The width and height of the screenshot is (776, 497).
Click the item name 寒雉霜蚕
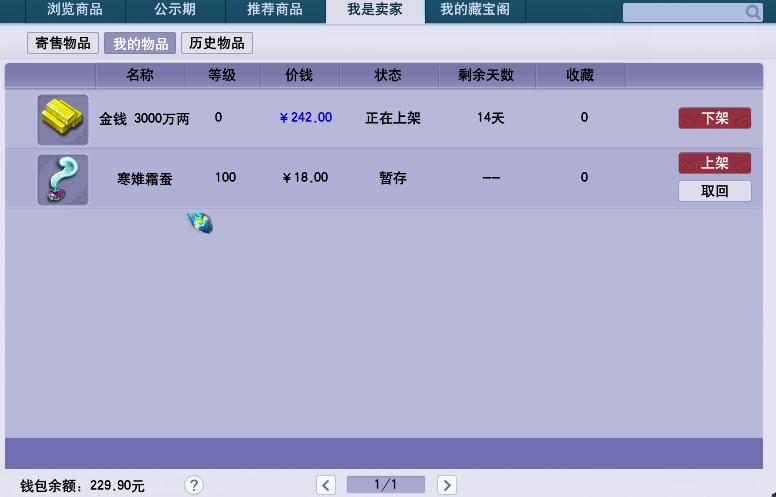tap(145, 179)
